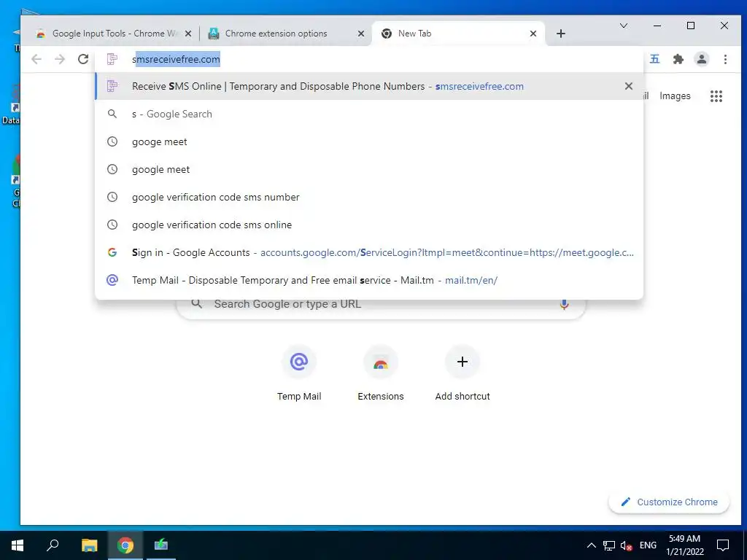
Task: Click the Search Google or type a URL box
Action: pos(381,304)
